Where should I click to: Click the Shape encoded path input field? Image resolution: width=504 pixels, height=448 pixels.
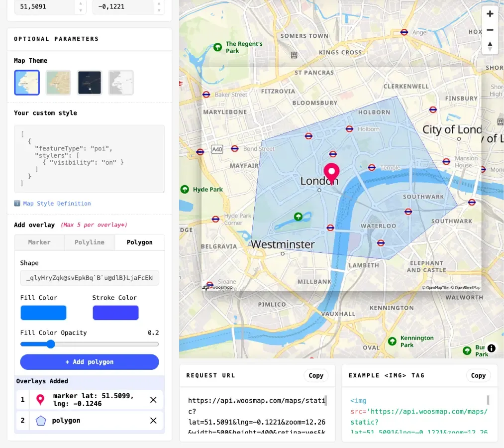pyautogui.click(x=89, y=278)
